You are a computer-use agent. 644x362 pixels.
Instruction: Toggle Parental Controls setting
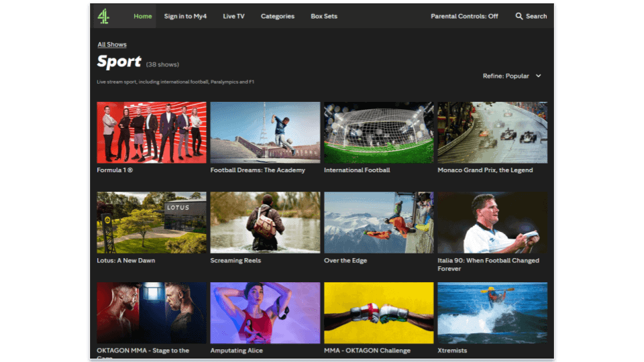464,16
